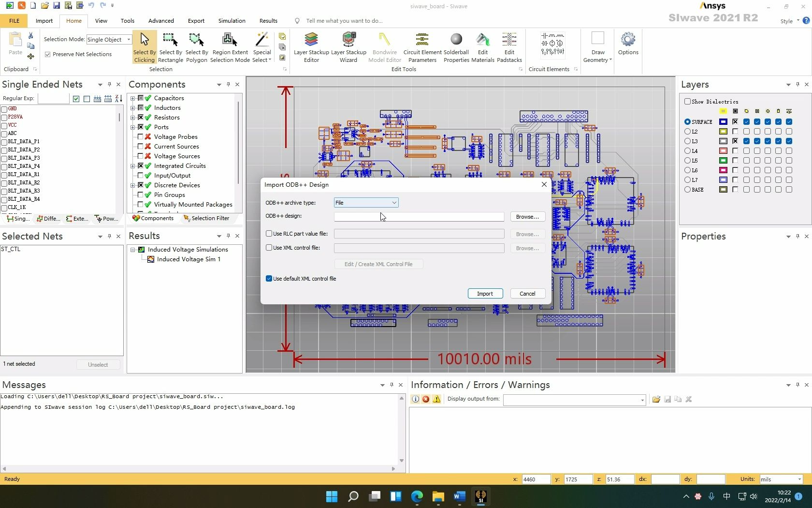Open the Edit Materials tool

482,47
